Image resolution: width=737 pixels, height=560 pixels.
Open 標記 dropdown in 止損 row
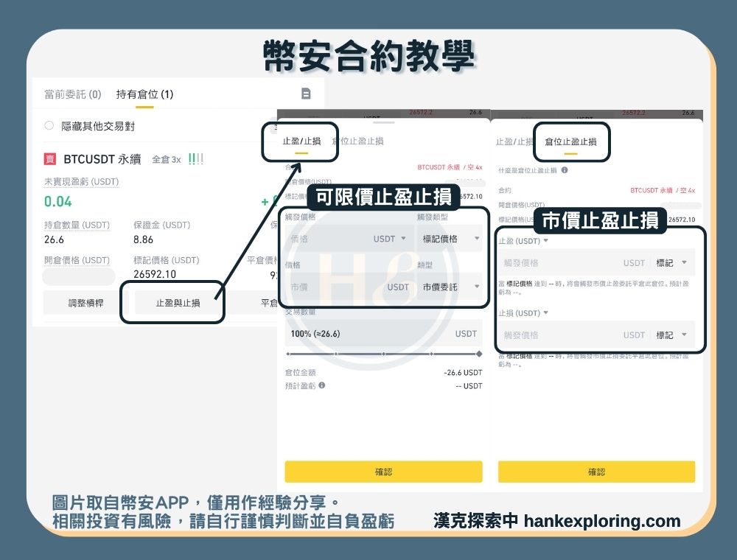(671, 335)
